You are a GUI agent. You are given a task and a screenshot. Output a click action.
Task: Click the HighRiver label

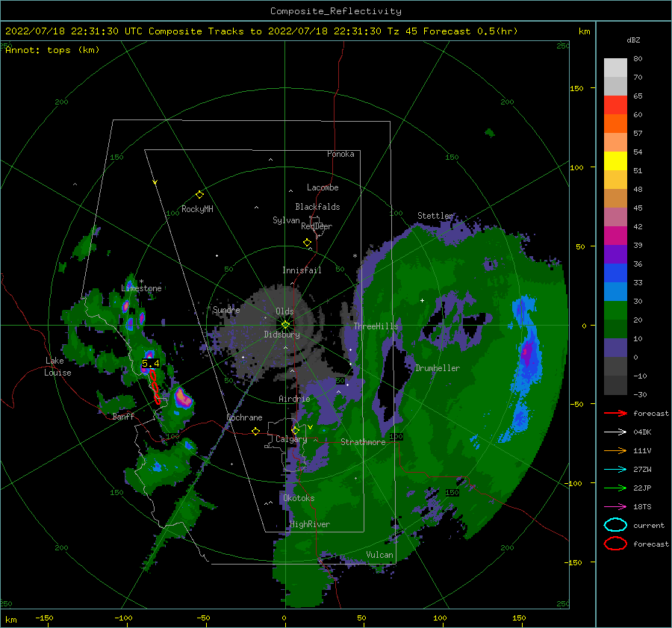tap(309, 524)
